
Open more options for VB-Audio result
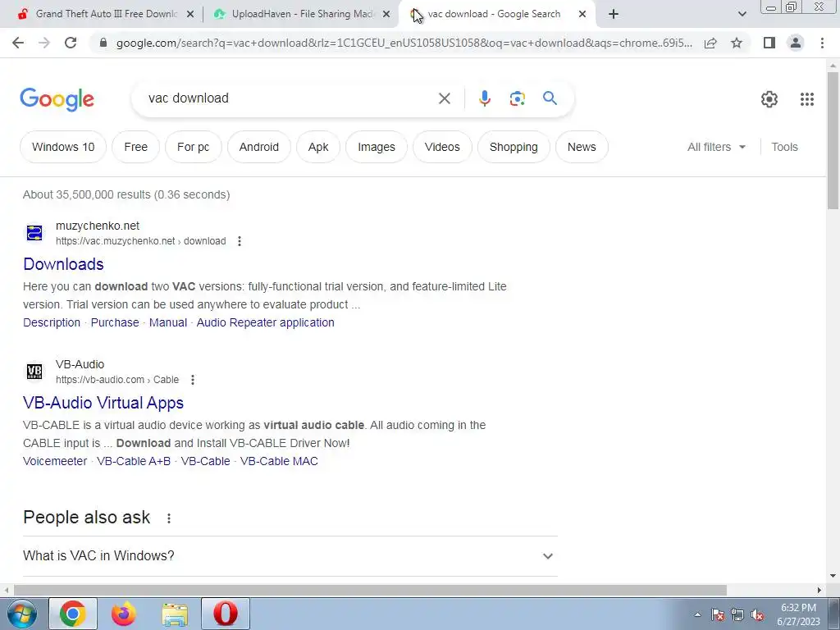[x=192, y=380]
